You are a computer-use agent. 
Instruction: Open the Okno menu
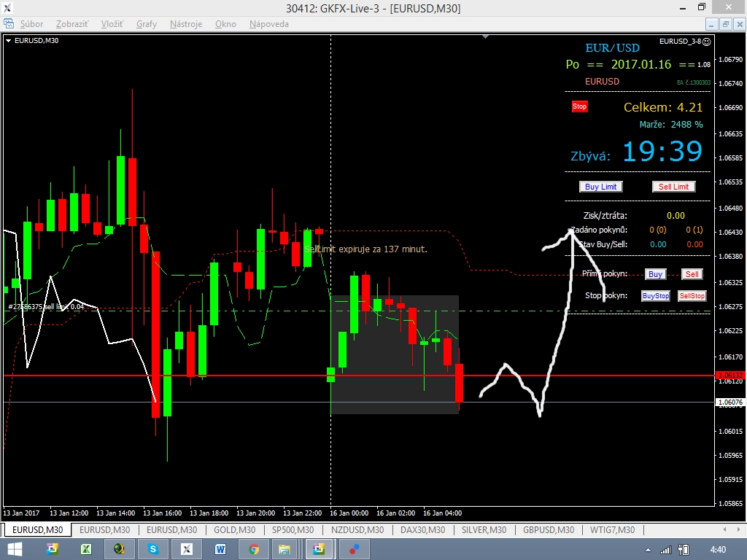225,24
